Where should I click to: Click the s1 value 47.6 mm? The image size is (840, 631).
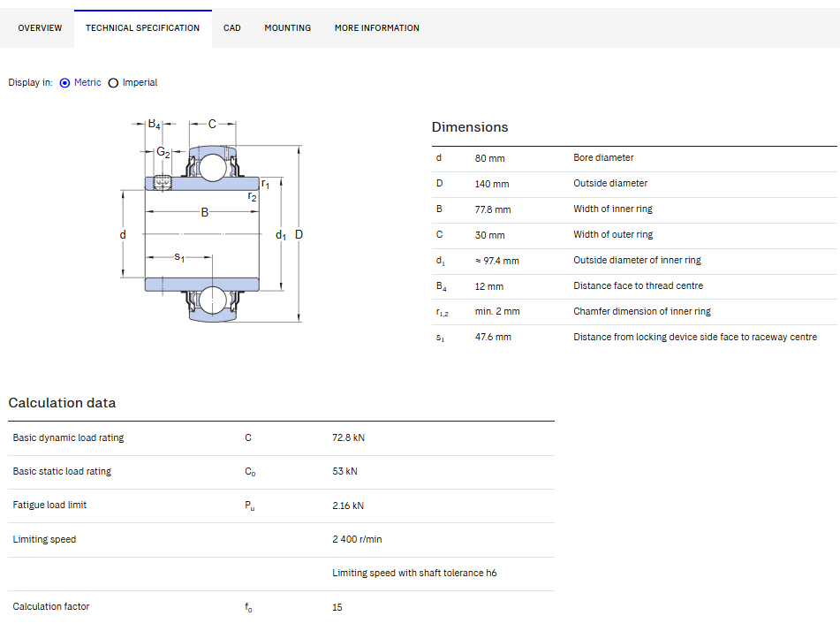coord(493,338)
